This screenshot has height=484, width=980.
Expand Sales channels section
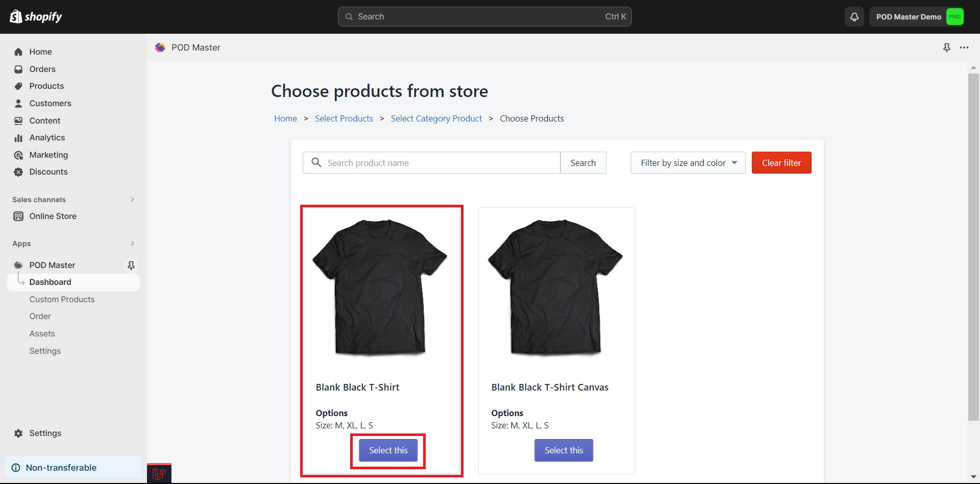point(133,200)
